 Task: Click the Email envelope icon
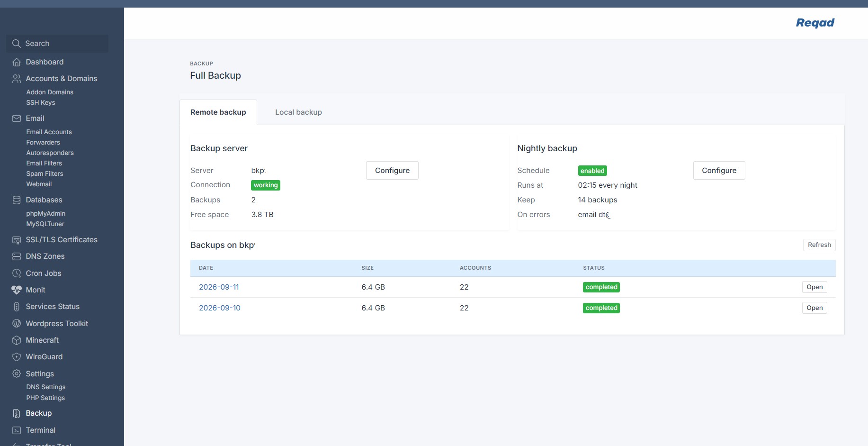(17, 118)
